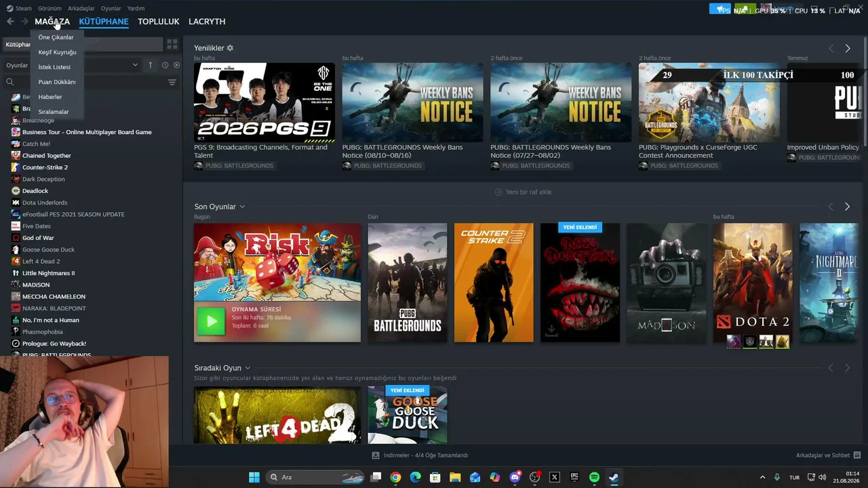The width and height of the screenshot is (868, 488).
Task: Sort games with the up arrow icon
Action: (151, 65)
